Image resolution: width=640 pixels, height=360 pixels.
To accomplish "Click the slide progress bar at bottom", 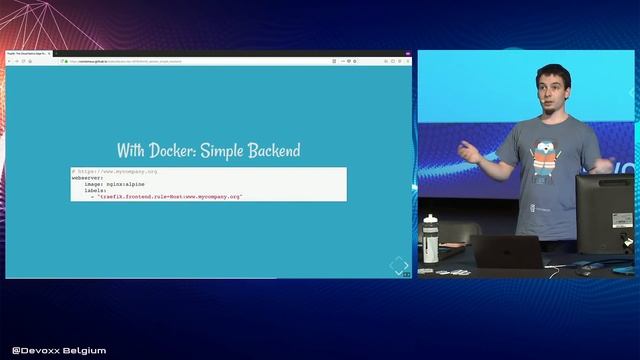I will [209, 278].
